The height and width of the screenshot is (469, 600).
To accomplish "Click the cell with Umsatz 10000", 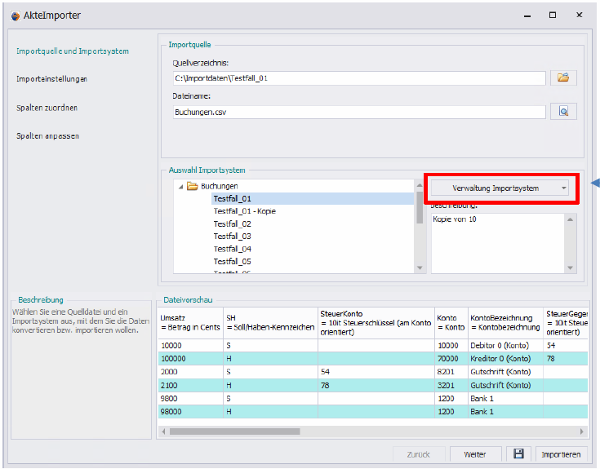I will tap(190, 345).
